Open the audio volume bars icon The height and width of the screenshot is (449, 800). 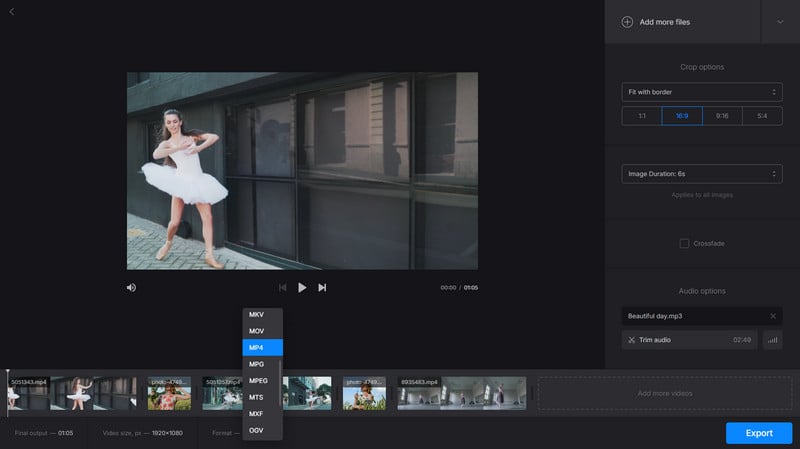coord(772,340)
